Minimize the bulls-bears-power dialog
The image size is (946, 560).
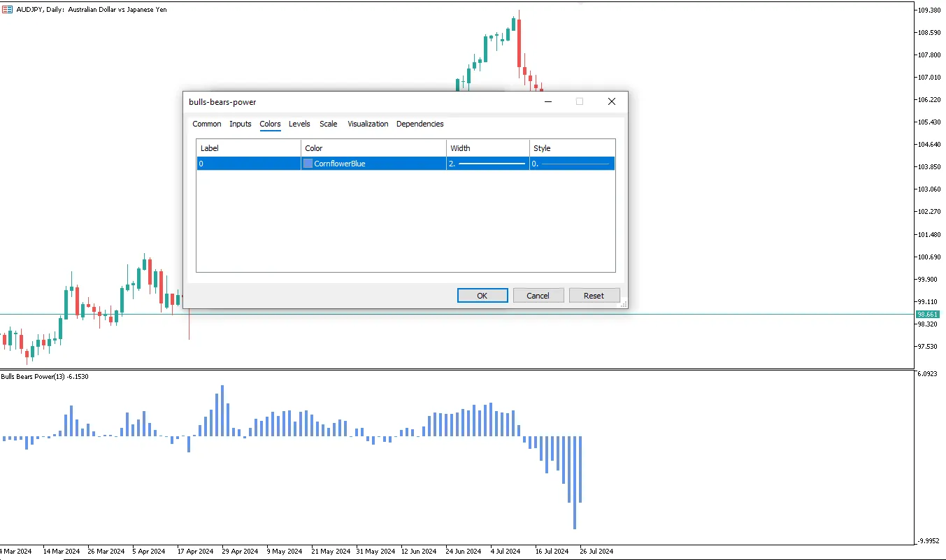548,102
